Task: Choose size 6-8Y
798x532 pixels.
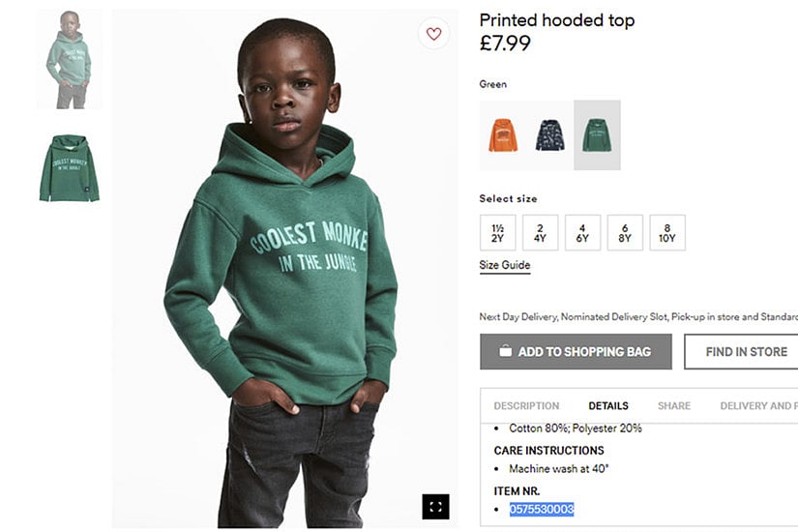Action: click(x=625, y=233)
